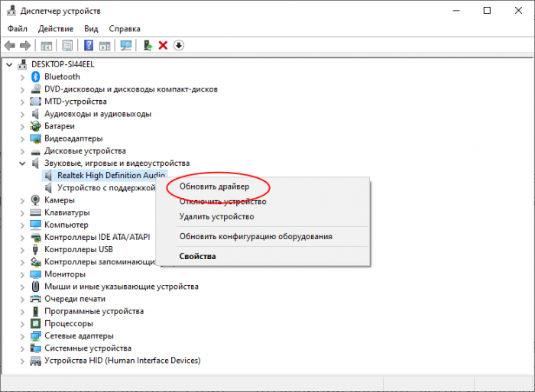The image size is (535, 392).
Task: Expand the Bluetooth category
Action: (x=22, y=77)
